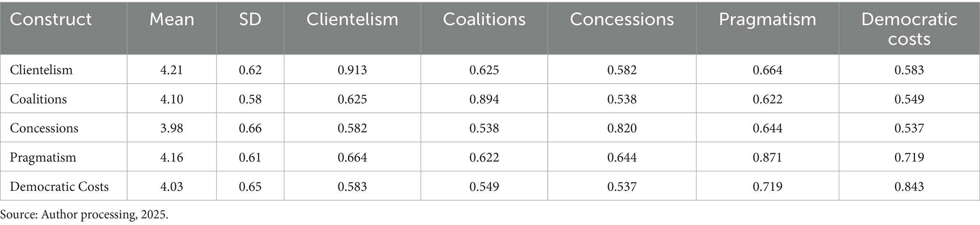
Task: Click the diagonal value 0.871
Action: pyautogui.click(x=767, y=157)
